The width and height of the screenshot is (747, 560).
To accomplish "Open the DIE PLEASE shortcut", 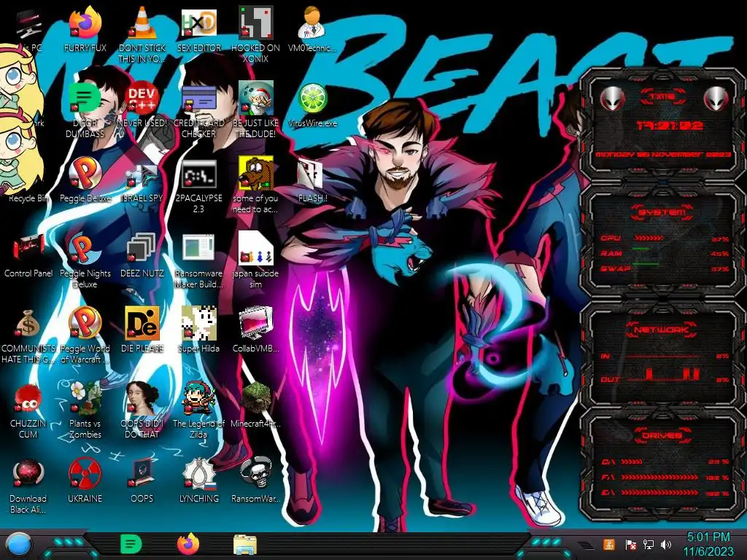I will point(142,324).
